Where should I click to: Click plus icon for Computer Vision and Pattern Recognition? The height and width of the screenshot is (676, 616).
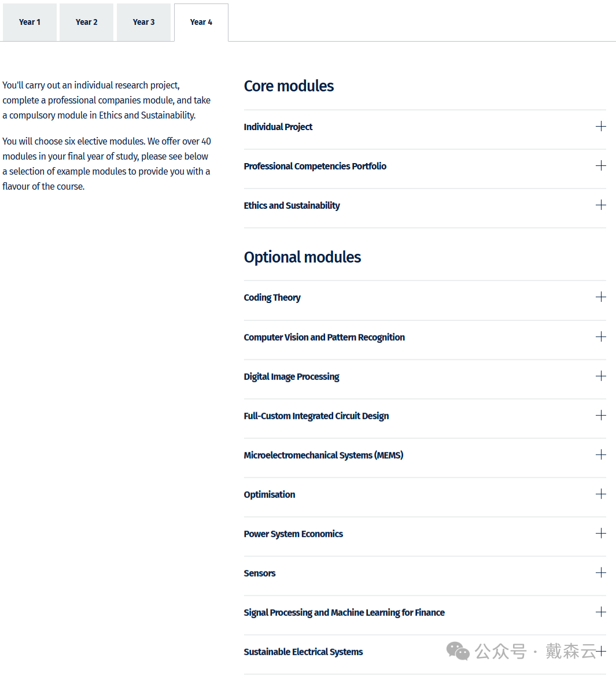pyautogui.click(x=601, y=337)
